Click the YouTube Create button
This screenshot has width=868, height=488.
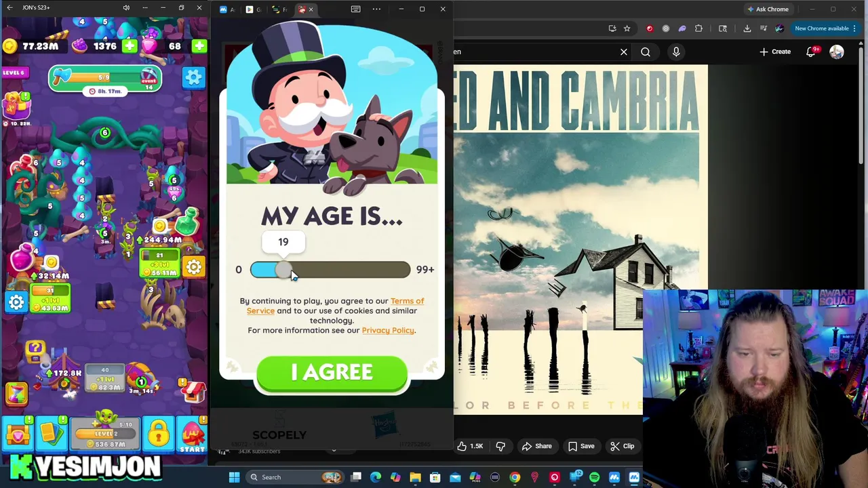(775, 52)
